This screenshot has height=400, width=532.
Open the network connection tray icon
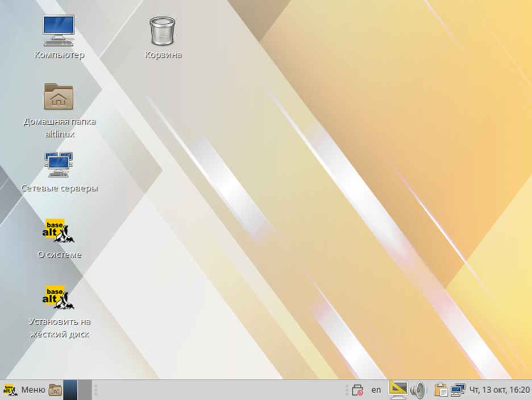pos(458,390)
